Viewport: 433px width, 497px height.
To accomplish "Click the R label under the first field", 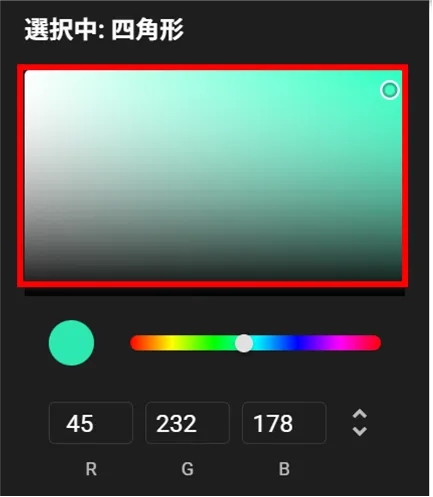I will tap(91, 469).
